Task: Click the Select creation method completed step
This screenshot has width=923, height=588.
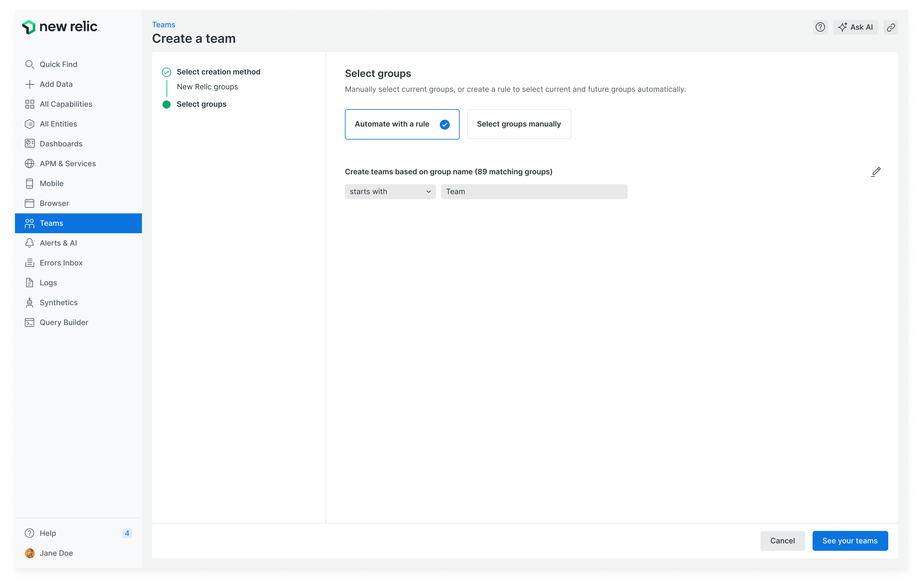Action: (x=218, y=72)
